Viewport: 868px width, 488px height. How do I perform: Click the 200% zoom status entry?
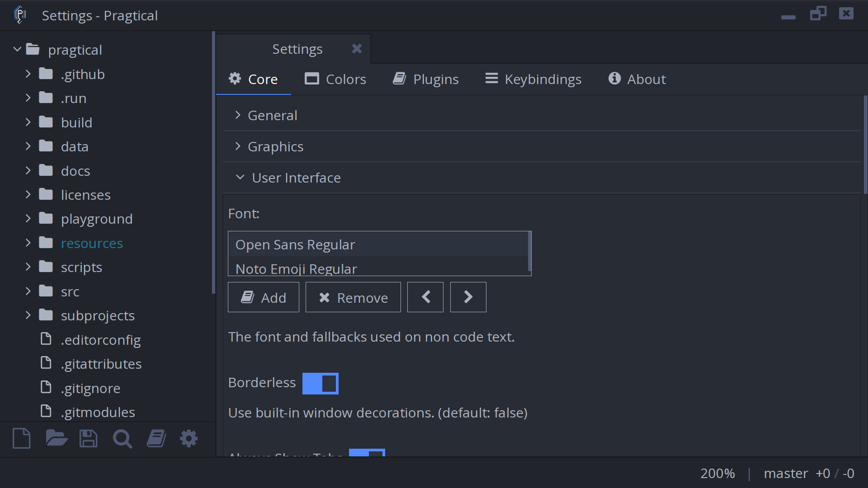pos(717,473)
